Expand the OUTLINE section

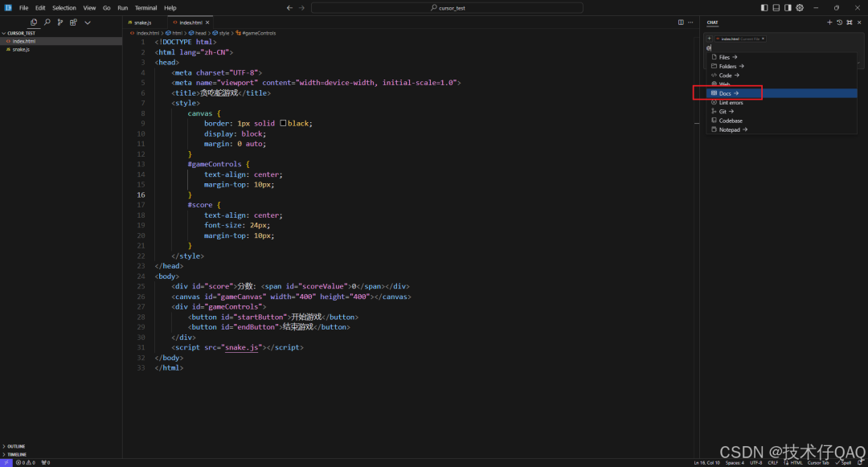pyautogui.click(x=61, y=446)
